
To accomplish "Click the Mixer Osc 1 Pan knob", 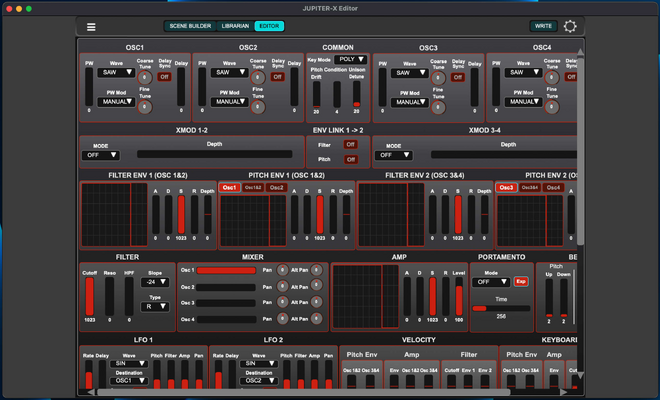I will click(282, 270).
